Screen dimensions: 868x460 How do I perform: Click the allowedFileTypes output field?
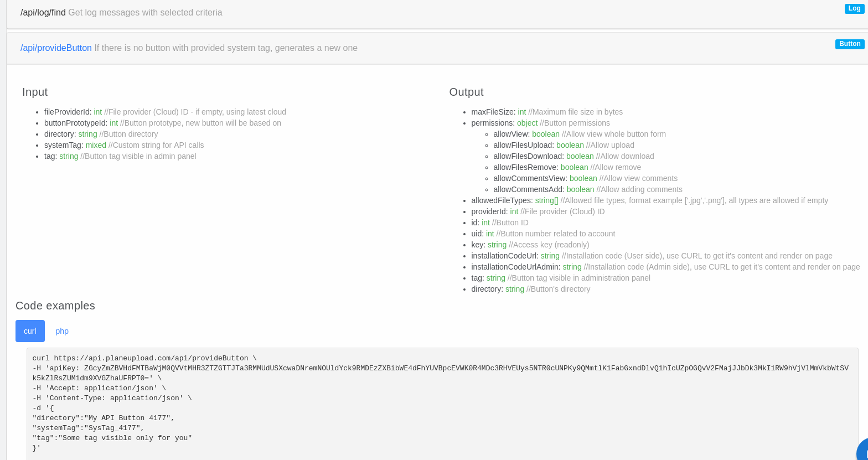click(x=649, y=200)
